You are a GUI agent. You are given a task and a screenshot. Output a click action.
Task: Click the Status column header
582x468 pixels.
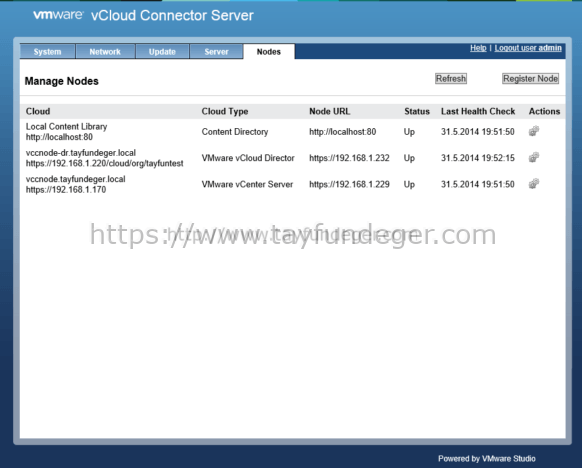pos(417,111)
